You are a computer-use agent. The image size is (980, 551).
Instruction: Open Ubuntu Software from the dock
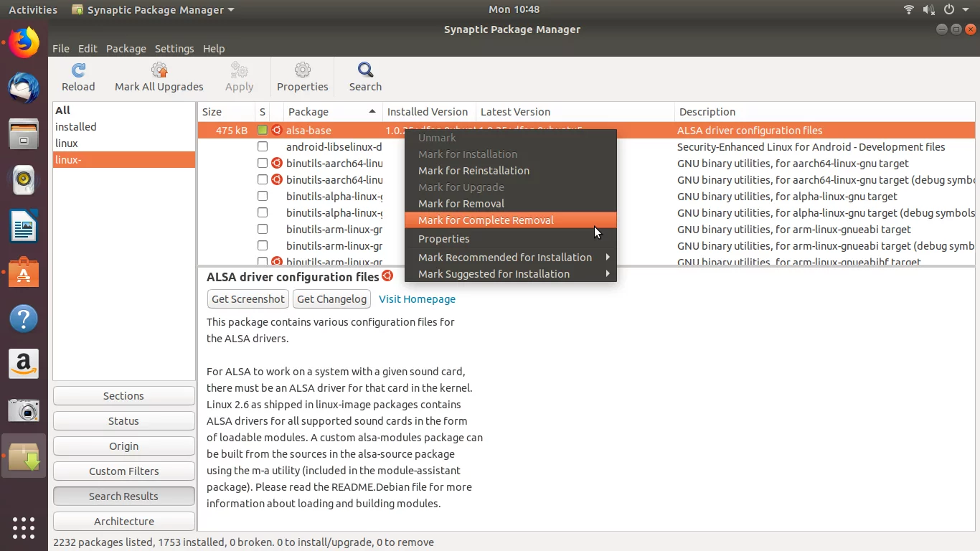24,273
